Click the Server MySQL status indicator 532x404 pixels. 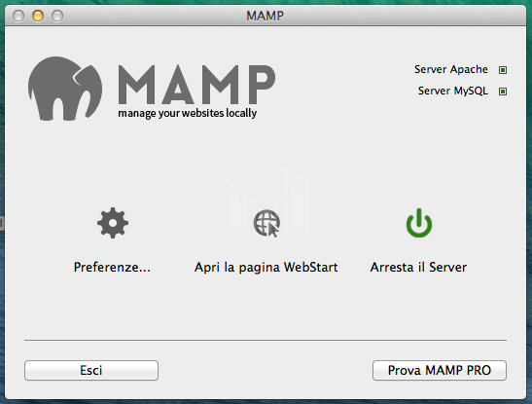(503, 92)
